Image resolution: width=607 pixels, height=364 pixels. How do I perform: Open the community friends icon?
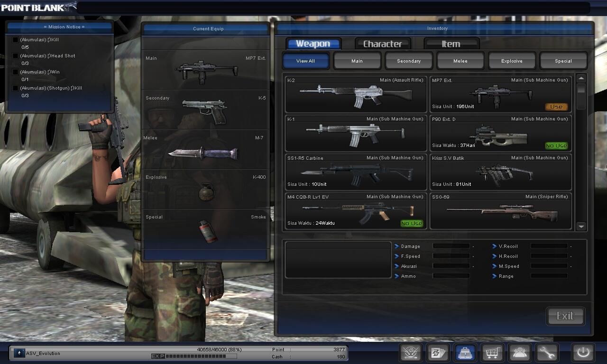pos(520,353)
